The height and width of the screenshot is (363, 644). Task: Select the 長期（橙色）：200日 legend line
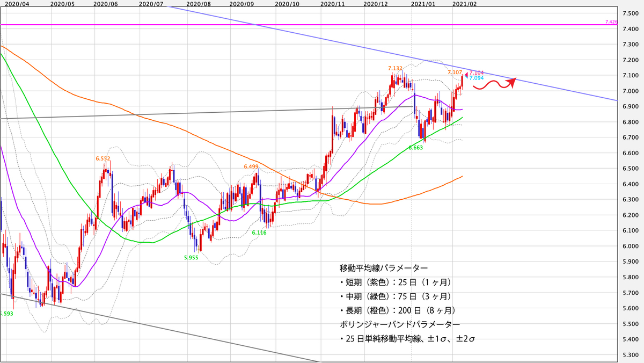coord(399,310)
